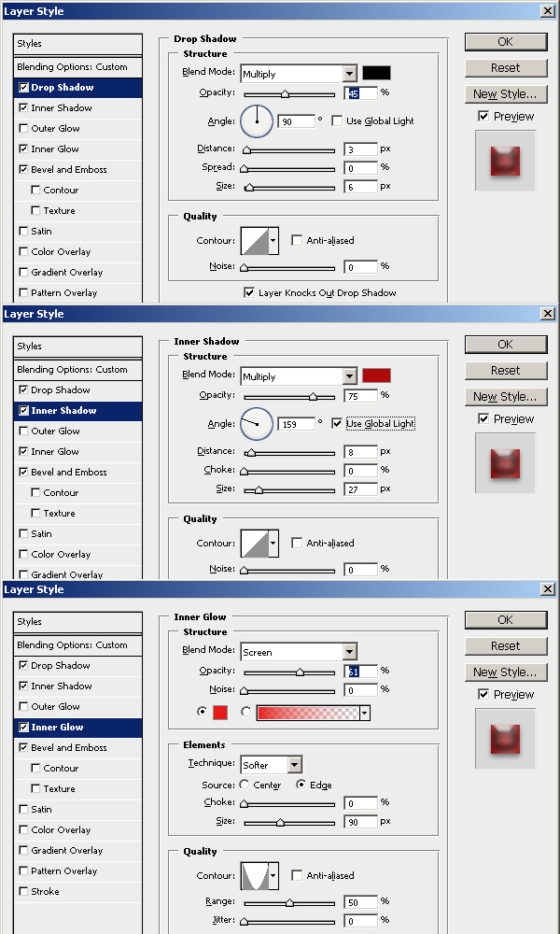Click the angle dial in Inner Shadow settings
The image size is (560, 934).
pyautogui.click(x=257, y=423)
